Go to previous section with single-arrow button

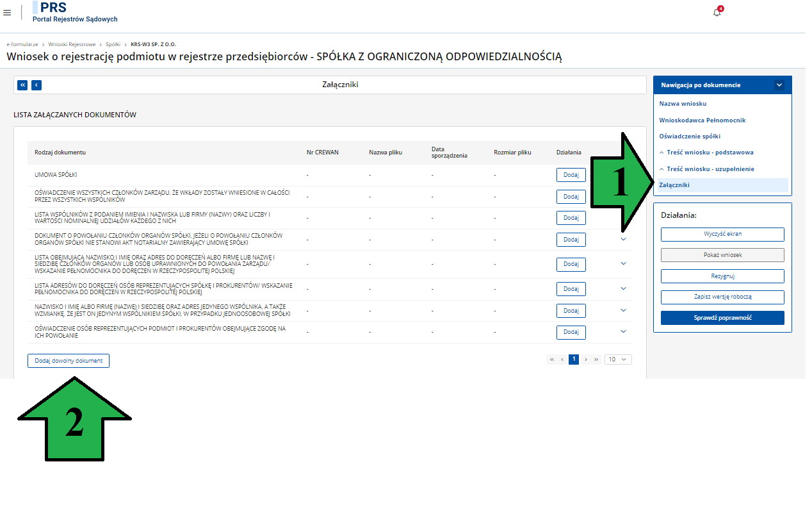(x=37, y=85)
